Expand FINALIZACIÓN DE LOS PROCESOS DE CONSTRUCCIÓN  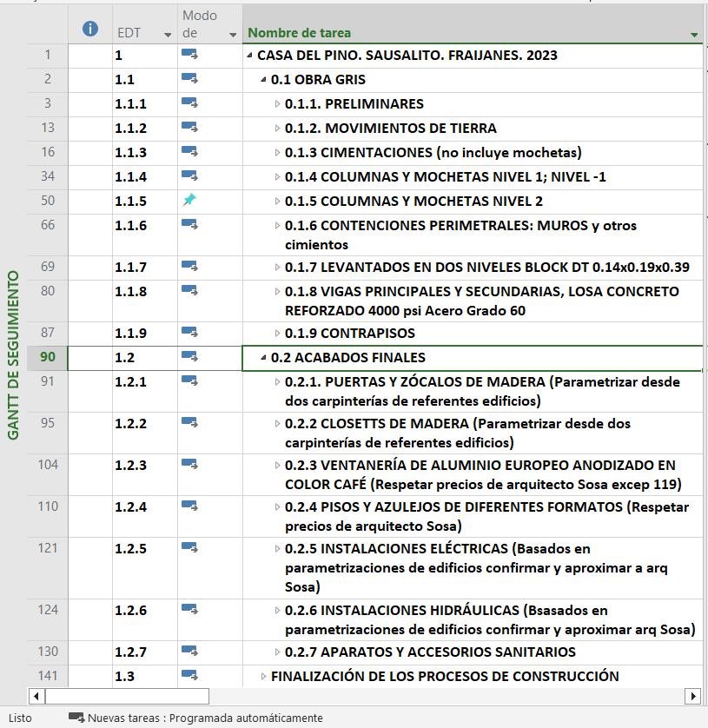(x=263, y=676)
